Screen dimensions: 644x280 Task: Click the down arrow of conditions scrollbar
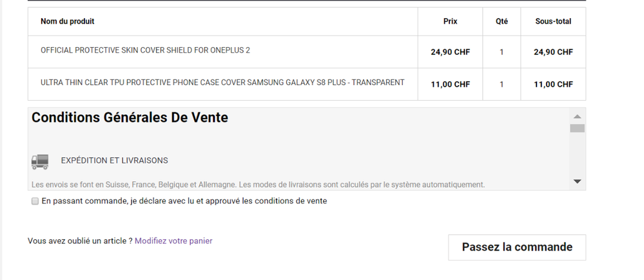(577, 182)
